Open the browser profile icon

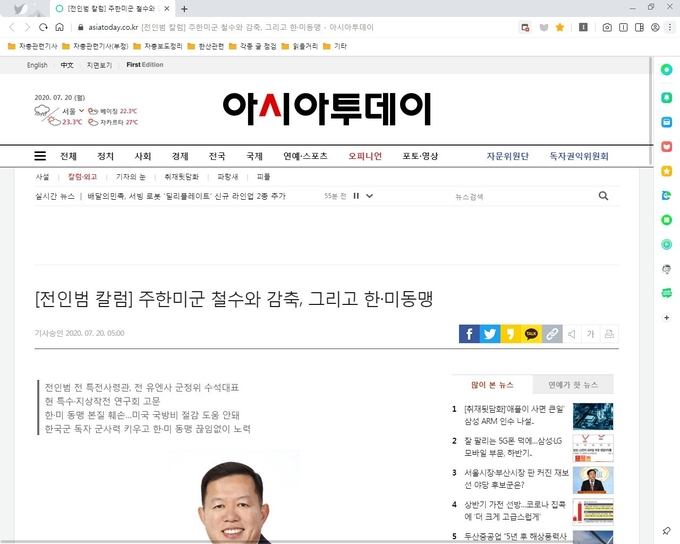[655, 27]
